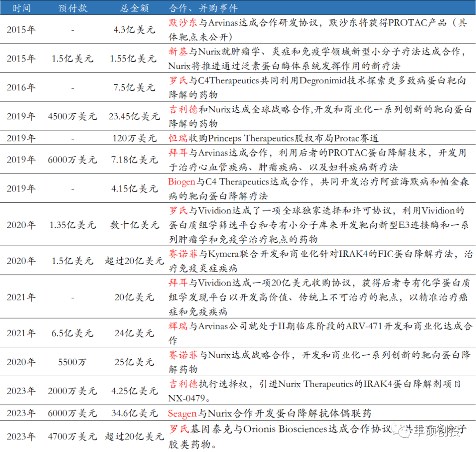Select the 数十亿美元 total amount cell
The height and width of the screenshot is (452, 476).
pos(134,225)
